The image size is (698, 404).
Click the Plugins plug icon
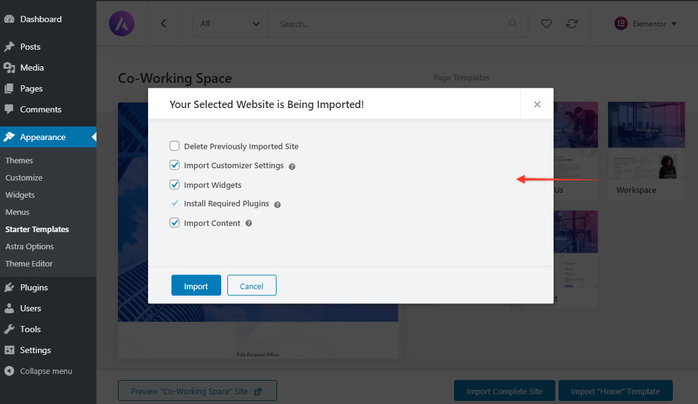9,287
